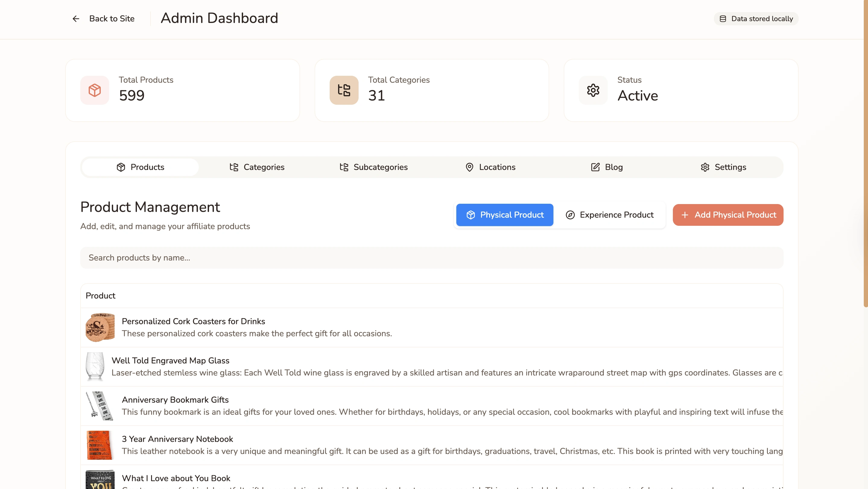Go Back to Site link
The image size is (868, 489).
click(x=112, y=19)
